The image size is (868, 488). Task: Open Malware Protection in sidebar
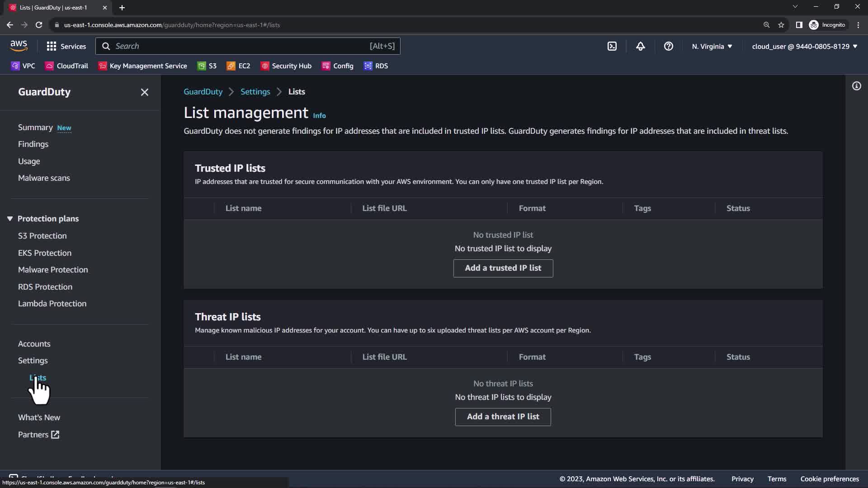pos(53,270)
